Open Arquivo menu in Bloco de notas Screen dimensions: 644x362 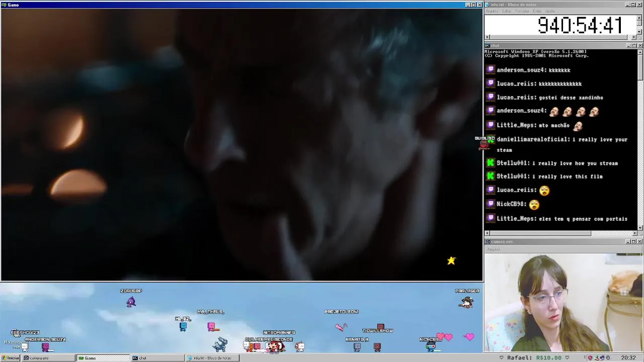click(x=492, y=11)
